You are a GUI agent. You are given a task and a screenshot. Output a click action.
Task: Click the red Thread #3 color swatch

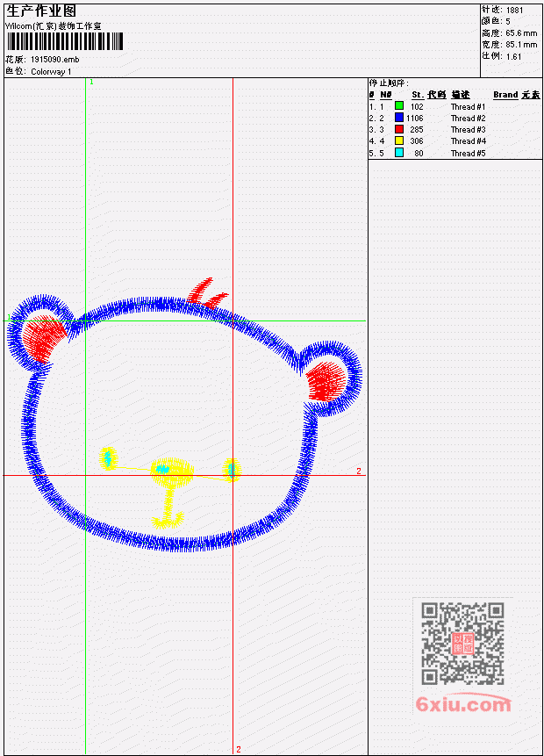click(399, 129)
